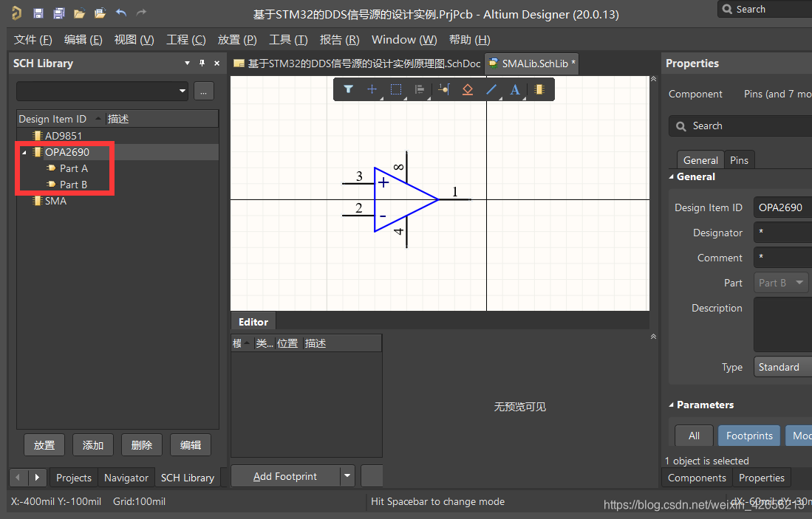Select the Place Pin tool
Screen dimensions: 812x519
point(444,89)
